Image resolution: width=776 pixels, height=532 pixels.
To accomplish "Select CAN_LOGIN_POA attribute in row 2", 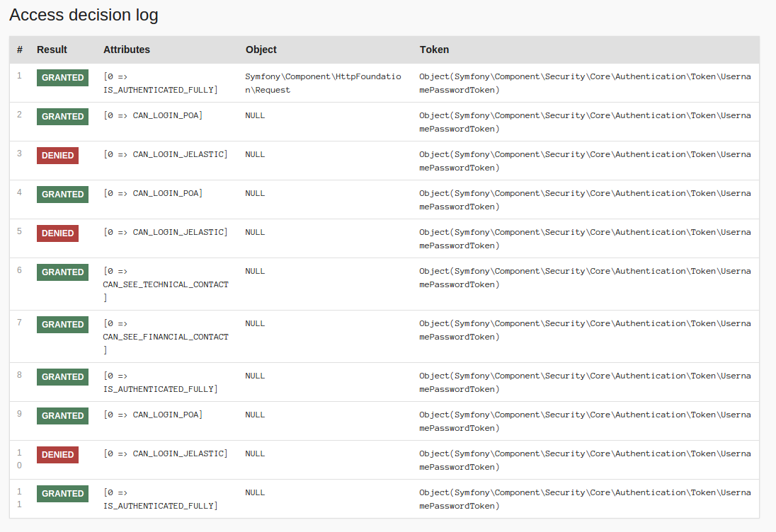I will pos(153,116).
